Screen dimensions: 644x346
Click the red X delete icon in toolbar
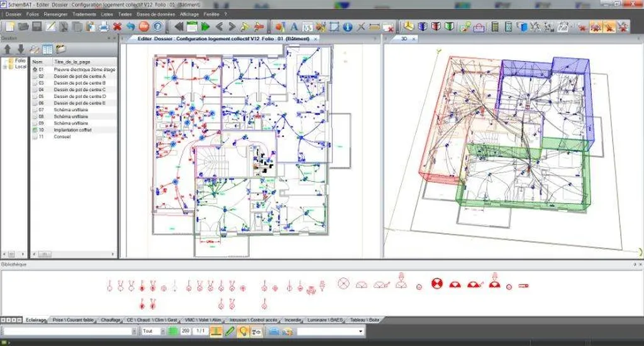click(x=118, y=26)
